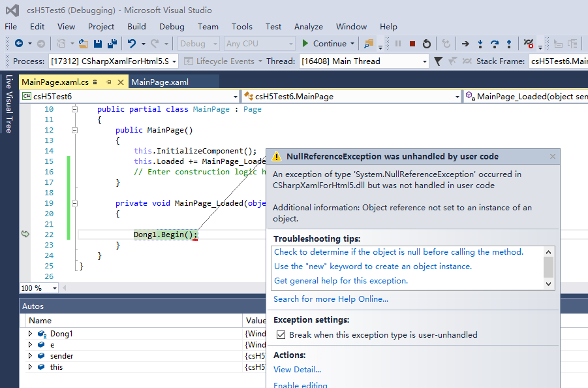Click 'Search for more Help Online...' link
Image resolution: width=588 pixels, height=388 pixels.
pyautogui.click(x=331, y=299)
